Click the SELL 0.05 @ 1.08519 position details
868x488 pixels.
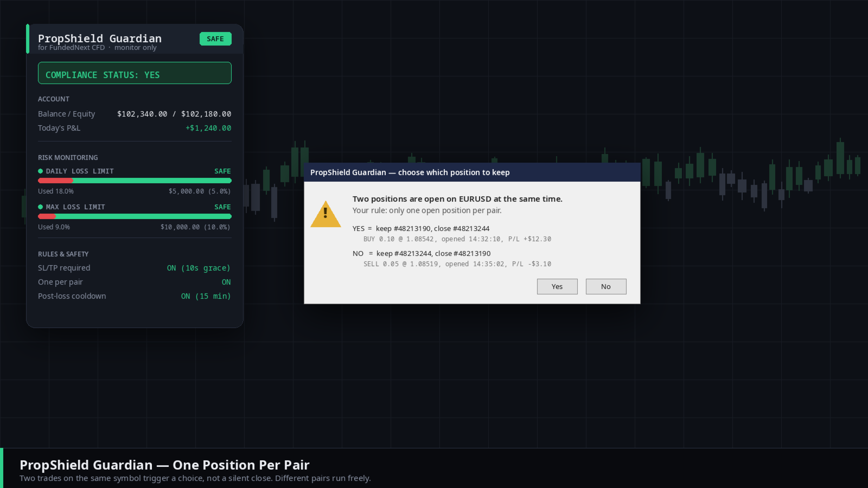click(457, 264)
